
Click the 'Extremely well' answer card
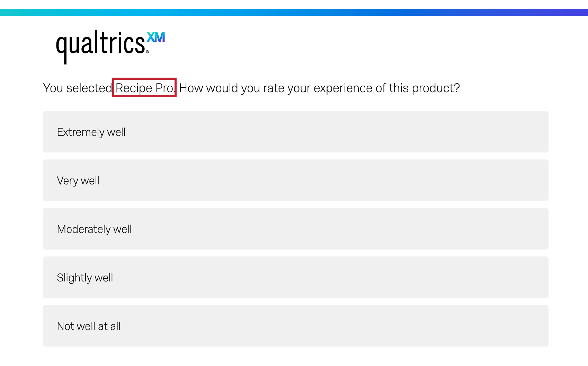pos(294,132)
